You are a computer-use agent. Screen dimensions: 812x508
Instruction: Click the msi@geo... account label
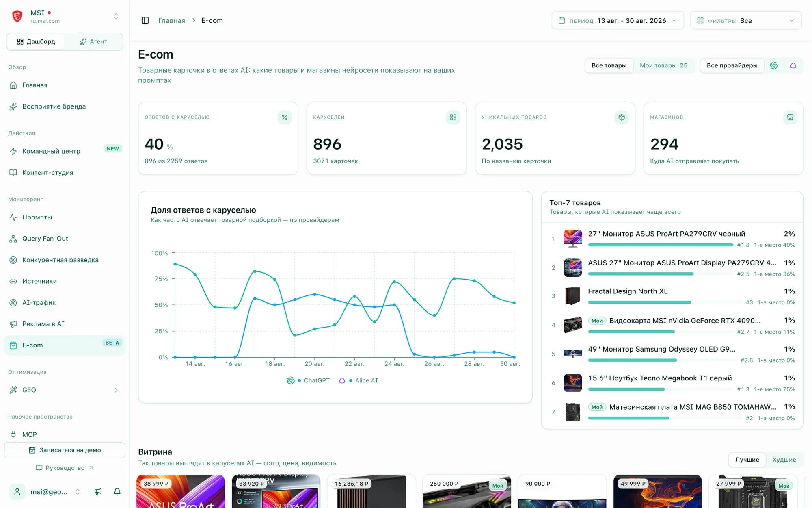click(49, 492)
